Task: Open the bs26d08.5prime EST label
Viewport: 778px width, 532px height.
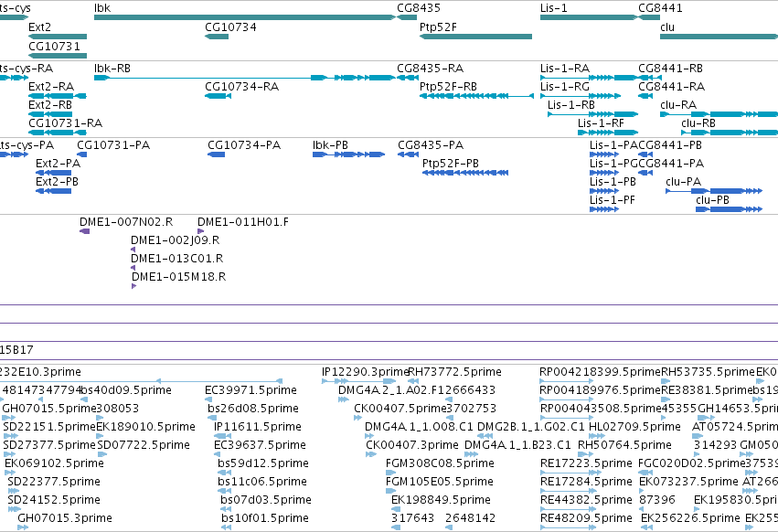Action: 253,409
